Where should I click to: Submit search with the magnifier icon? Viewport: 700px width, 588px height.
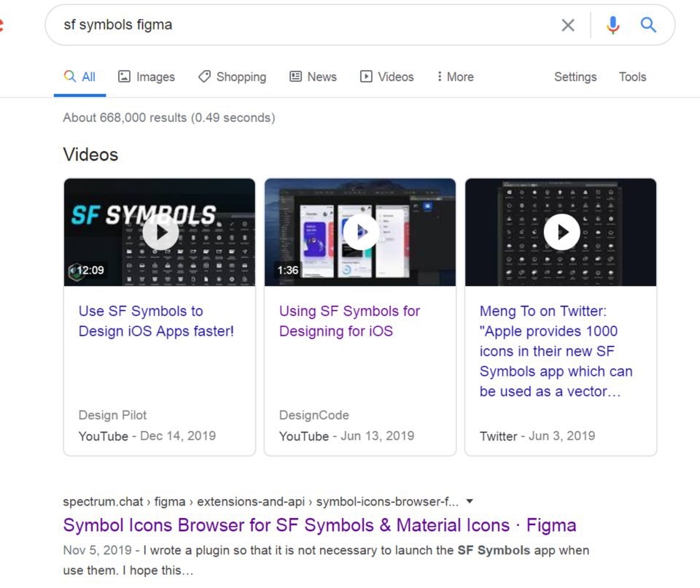(x=648, y=25)
